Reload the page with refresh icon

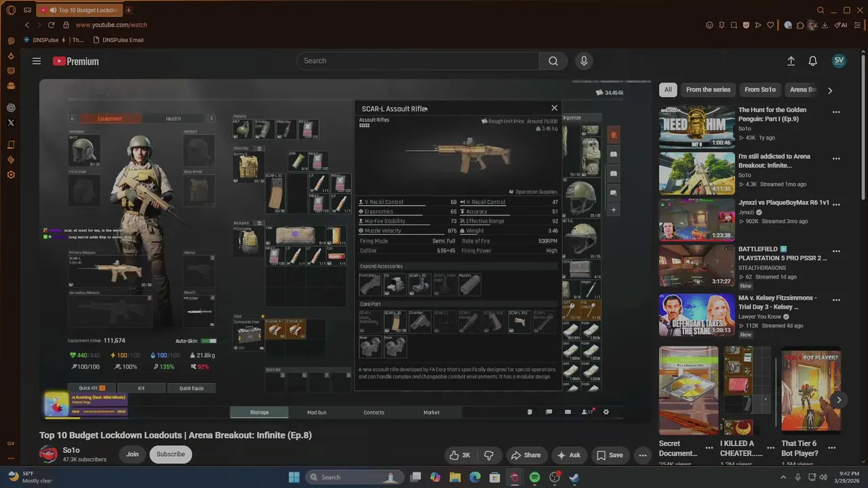coord(51,25)
